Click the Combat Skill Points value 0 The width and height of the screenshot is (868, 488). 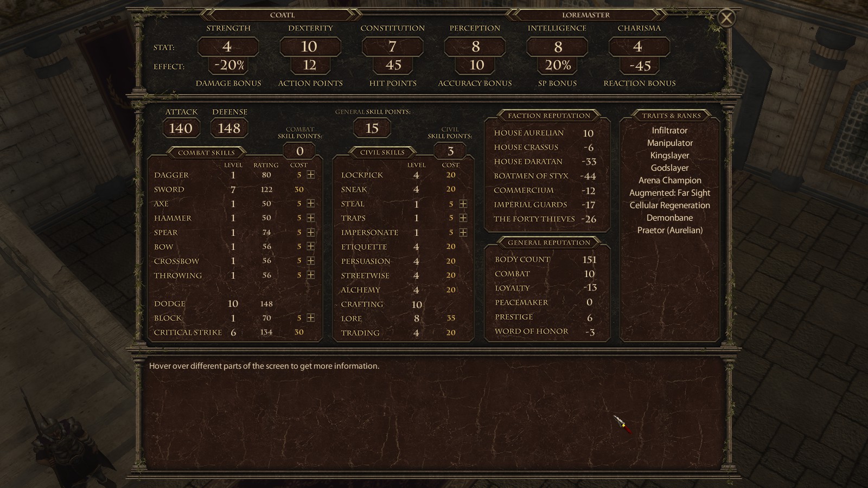click(x=299, y=151)
